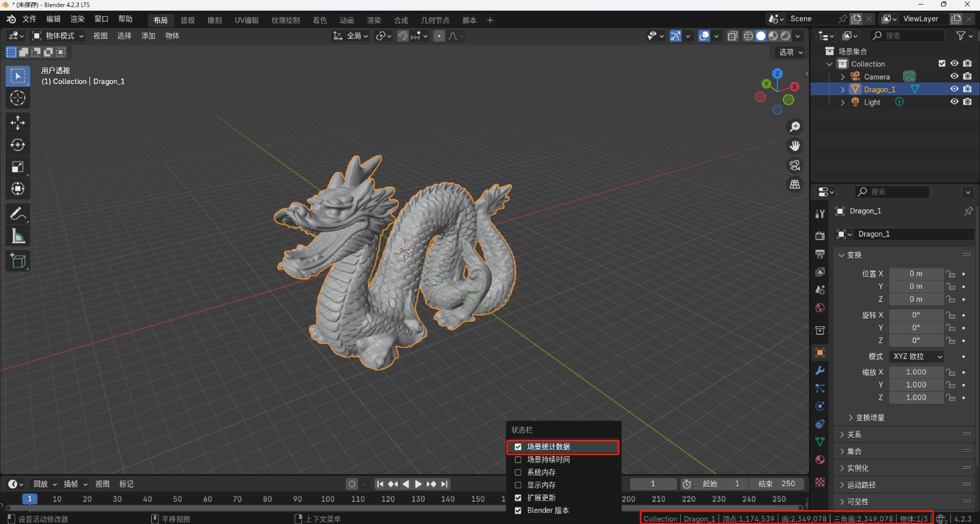Select the Rotate tool
The width and height of the screenshot is (980, 524).
(18, 145)
